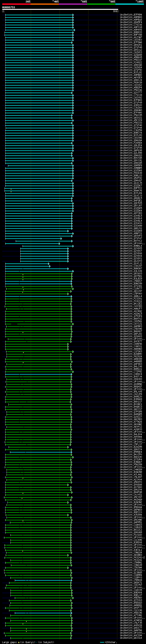Click hit label UniRef100_C0HJ97
This screenshot has width=146, height=644.
coord(131,266)
